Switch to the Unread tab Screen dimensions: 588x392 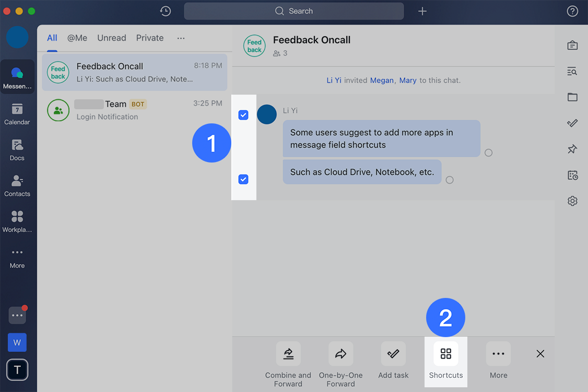[111, 38]
